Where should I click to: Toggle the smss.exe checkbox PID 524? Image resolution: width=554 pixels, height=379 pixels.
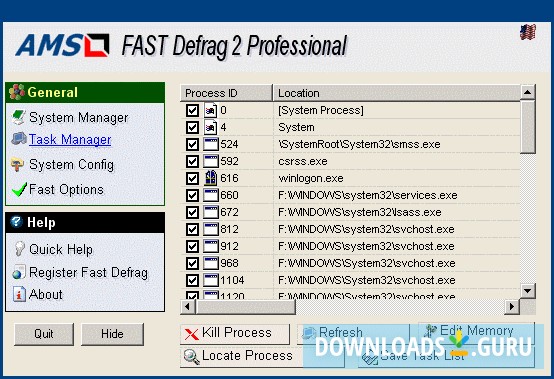192,144
